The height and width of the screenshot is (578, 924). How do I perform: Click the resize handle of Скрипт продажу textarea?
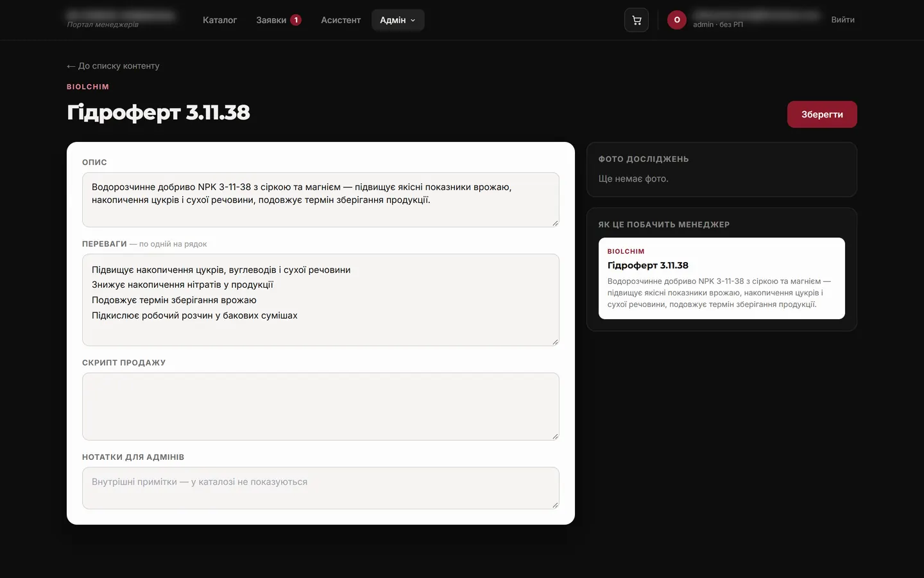(x=555, y=436)
